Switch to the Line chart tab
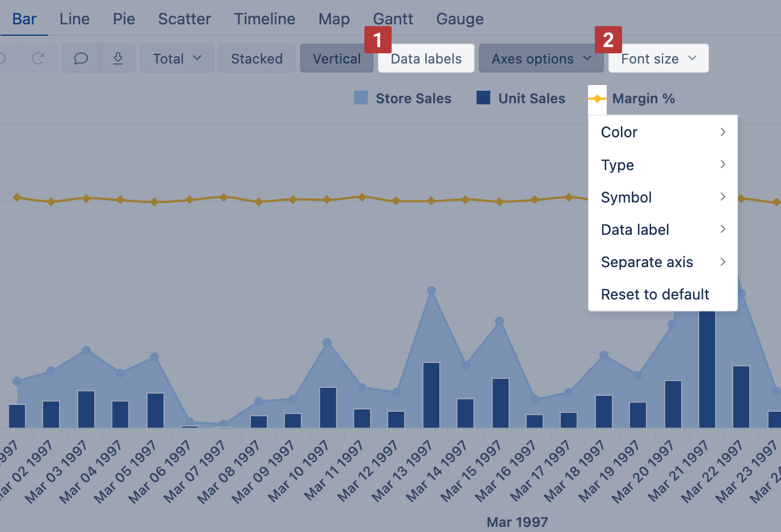Viewport: 781px width, 532px height. click(74, 19)
